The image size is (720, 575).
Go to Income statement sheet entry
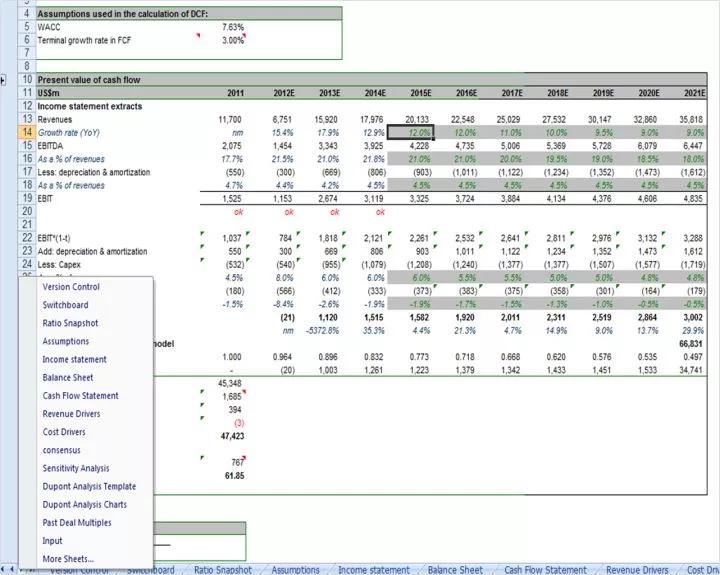[74, 359]
